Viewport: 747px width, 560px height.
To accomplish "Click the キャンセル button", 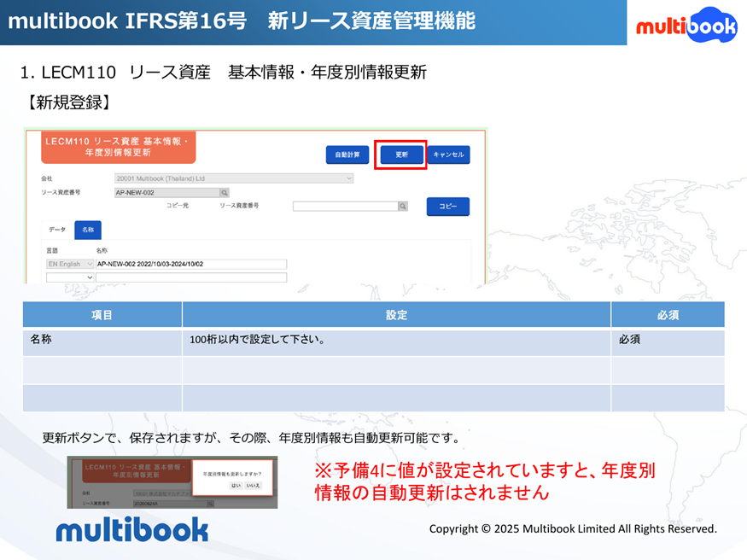I will coord(448,155).
